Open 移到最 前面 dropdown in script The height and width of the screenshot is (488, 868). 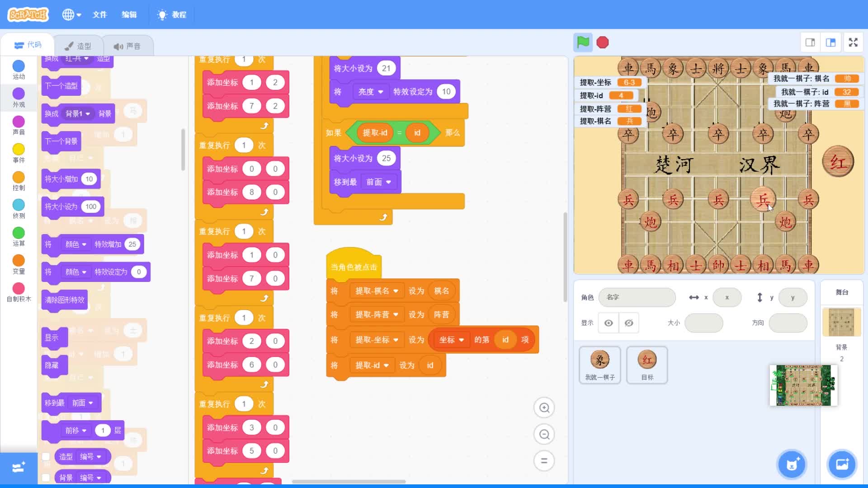pos(379,182)
